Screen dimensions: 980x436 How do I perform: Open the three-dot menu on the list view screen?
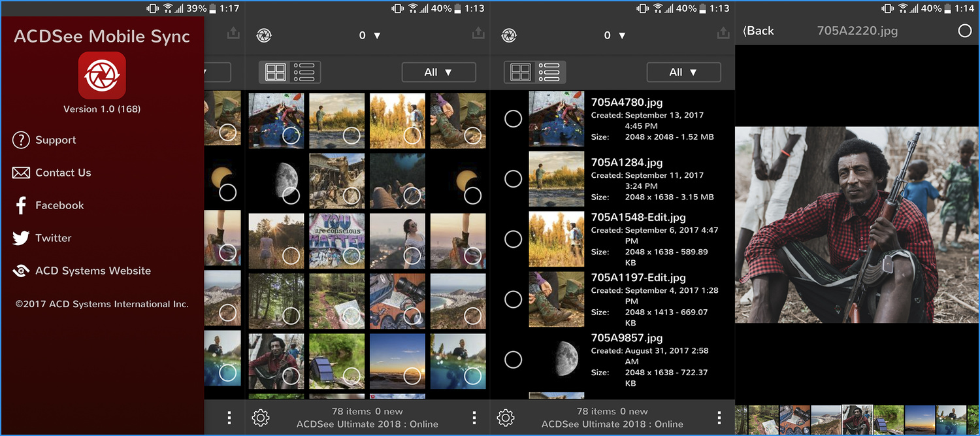tap(719, 418)
